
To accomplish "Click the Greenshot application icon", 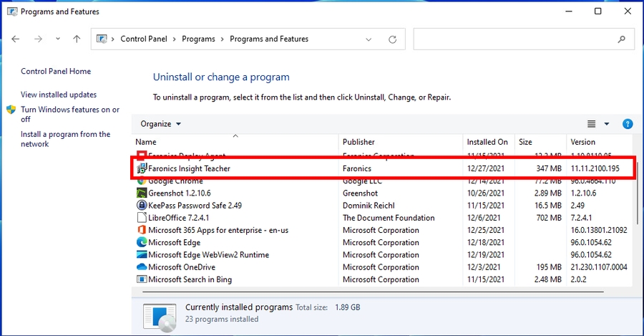I will pos(142,193).
